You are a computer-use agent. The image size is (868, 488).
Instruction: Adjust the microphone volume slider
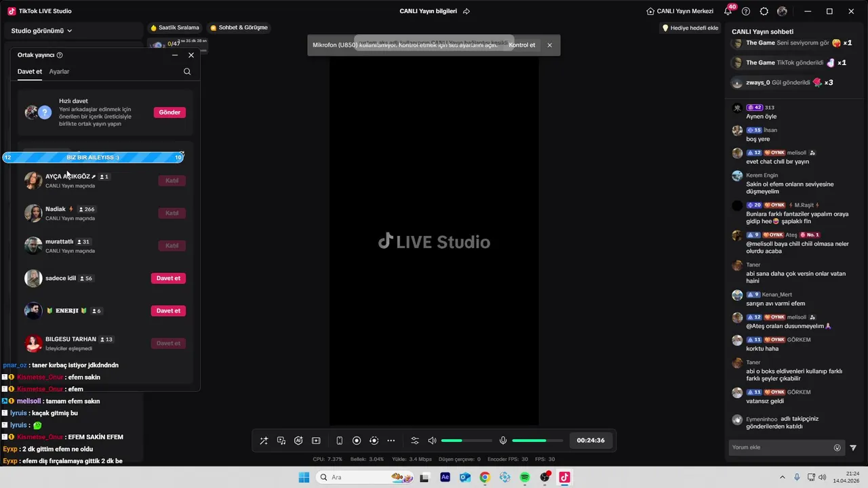click(x=537, y=441)
